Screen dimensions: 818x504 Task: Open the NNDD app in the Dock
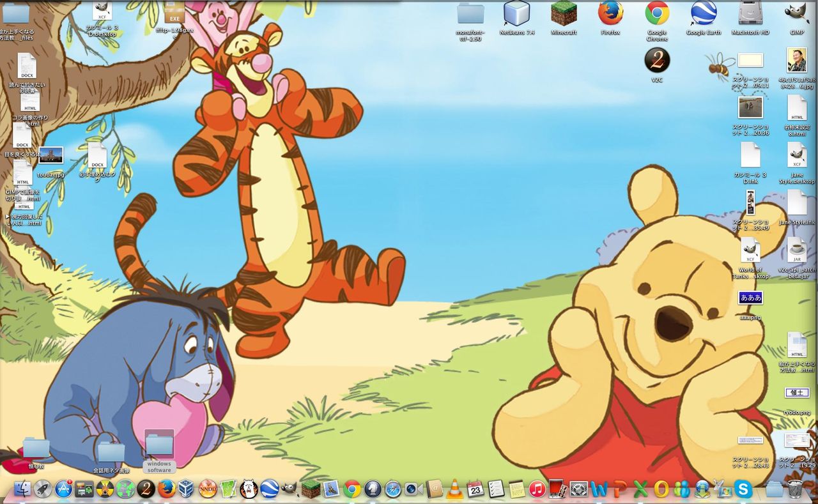[x=208, y=490]
